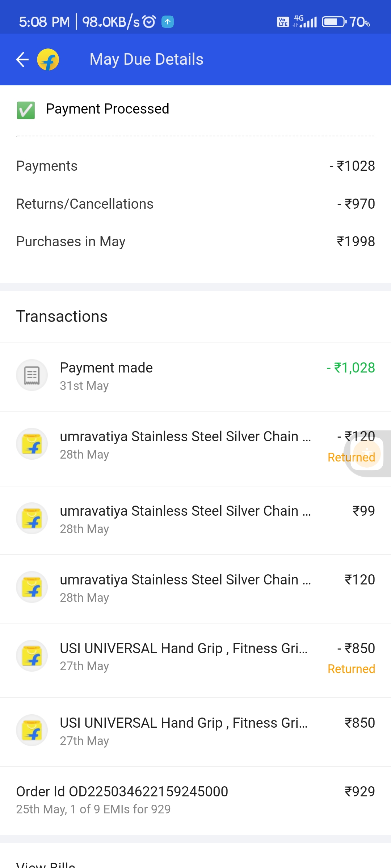The image size is (391, 868).
Task: Tap bag icon of returned Hand Grip order
Action: (x=32, y=656)
